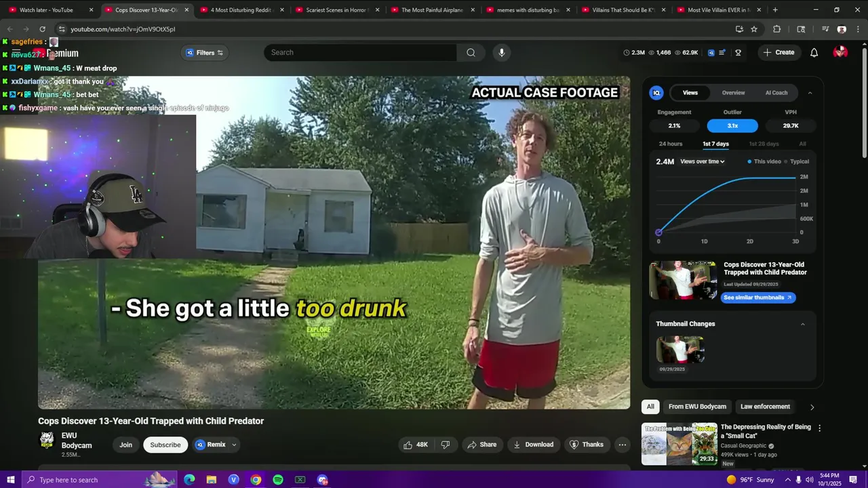
Task: Click the Chrome profile avatar in toolbar
Action: point(842,29)
